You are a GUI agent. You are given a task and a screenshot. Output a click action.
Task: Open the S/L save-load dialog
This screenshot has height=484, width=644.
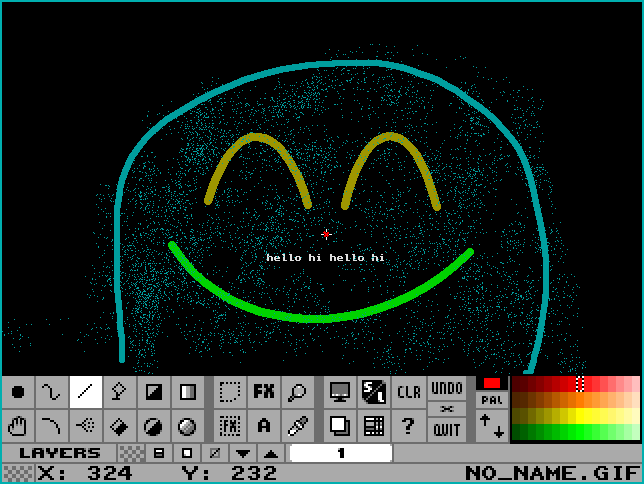[374, 392]
